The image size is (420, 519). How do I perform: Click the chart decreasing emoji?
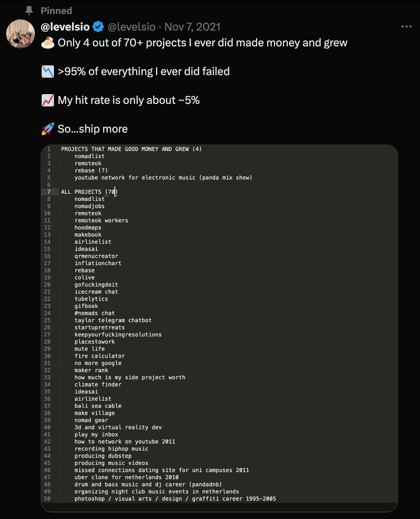tap(48, 72)
